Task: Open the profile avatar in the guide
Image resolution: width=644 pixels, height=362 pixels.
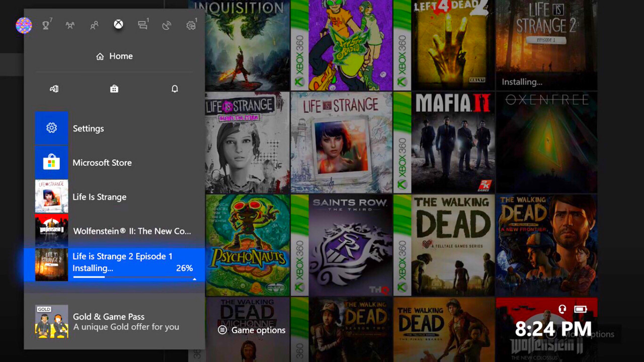Action: [24, 25]
